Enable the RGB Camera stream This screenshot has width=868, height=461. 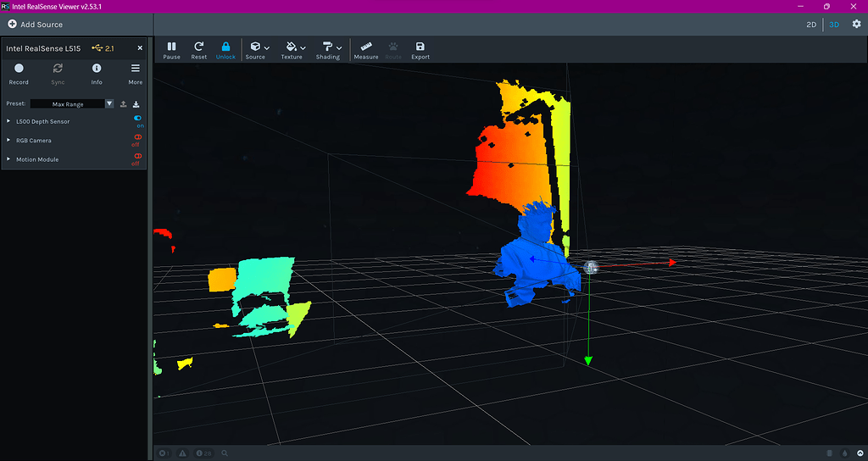tap(137, 137)
